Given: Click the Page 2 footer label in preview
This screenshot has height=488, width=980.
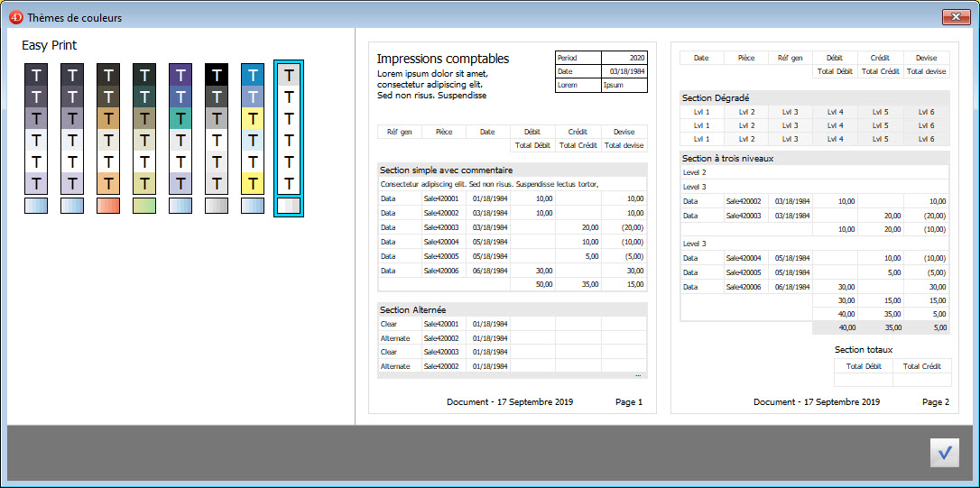Looking at the screenshot, I should (x=935, y=402).
